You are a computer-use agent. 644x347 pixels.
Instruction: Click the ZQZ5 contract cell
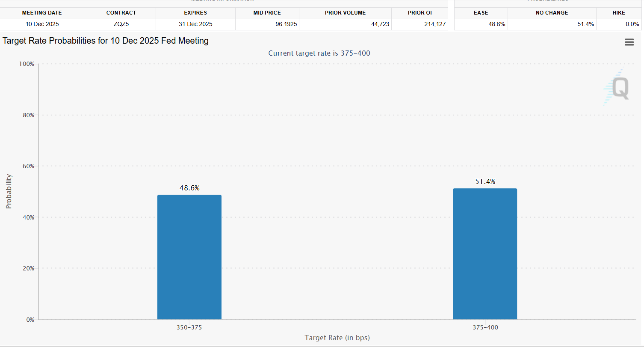(x=121, y=24)
